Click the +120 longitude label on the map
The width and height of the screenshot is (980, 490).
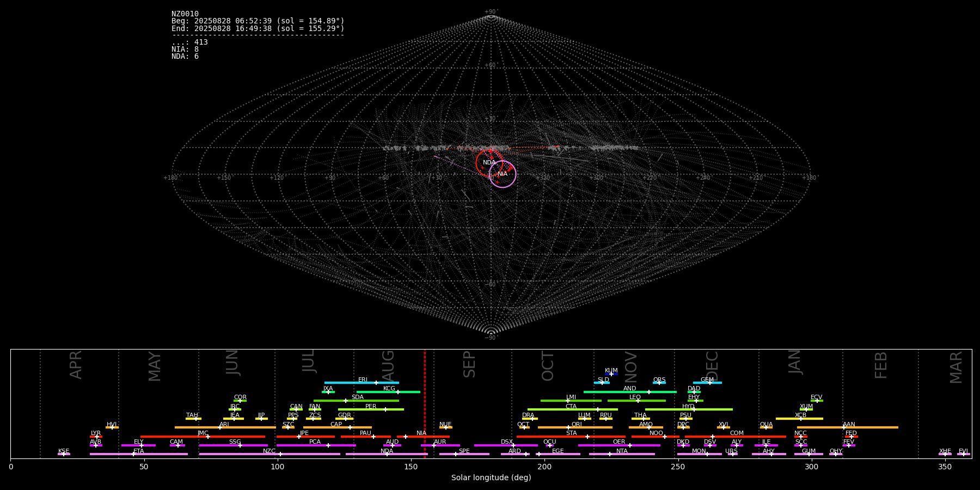coord(277,177)
